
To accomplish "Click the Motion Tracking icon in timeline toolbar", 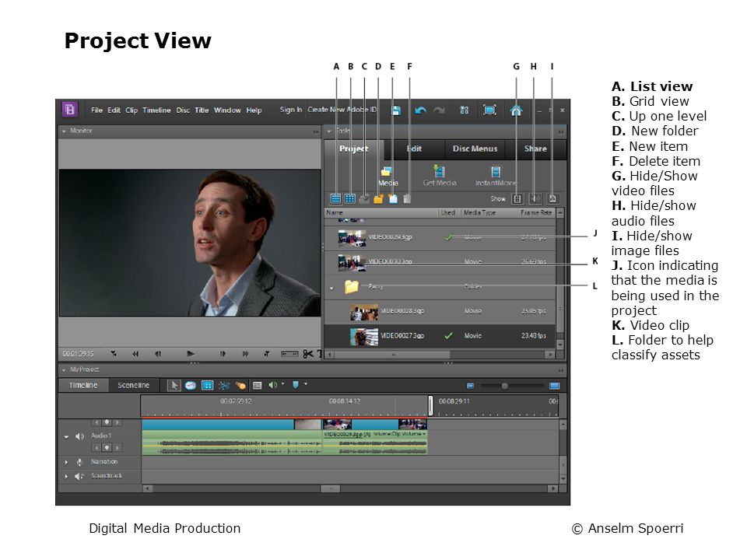I will [x=240, y=385].
